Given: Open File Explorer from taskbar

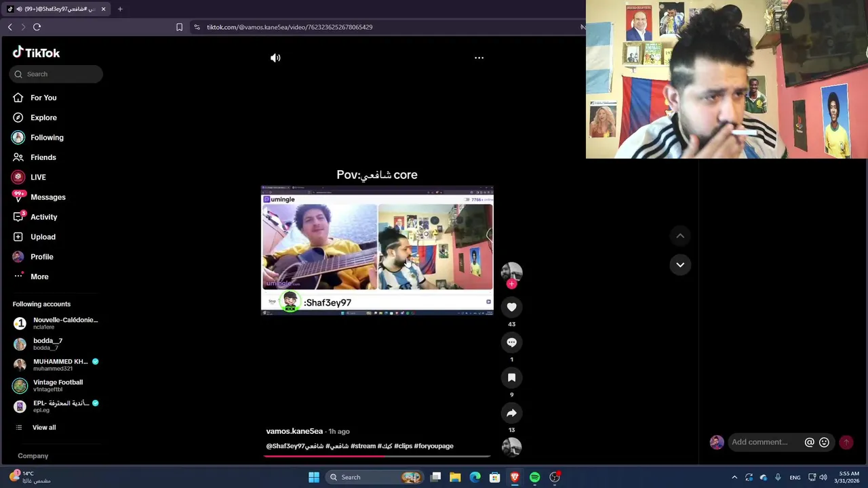Looking at the screenshot, I should [455, 477].
